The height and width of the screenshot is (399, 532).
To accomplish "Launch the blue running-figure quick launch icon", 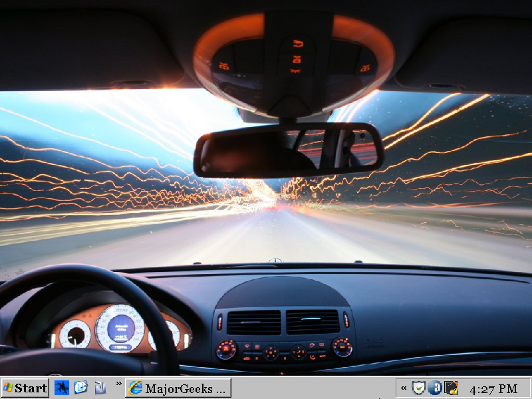I will tap(62, 388).
